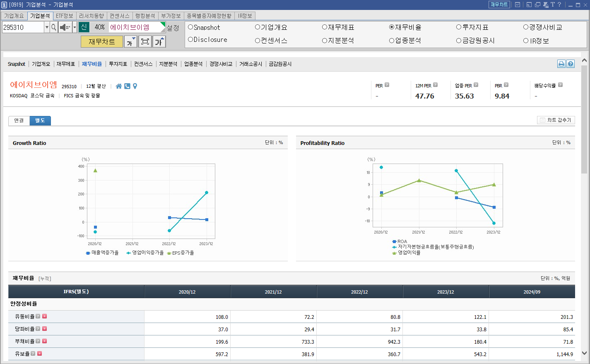Click the yellow 재무차트 button
The image size is (590, 364).
102,41
